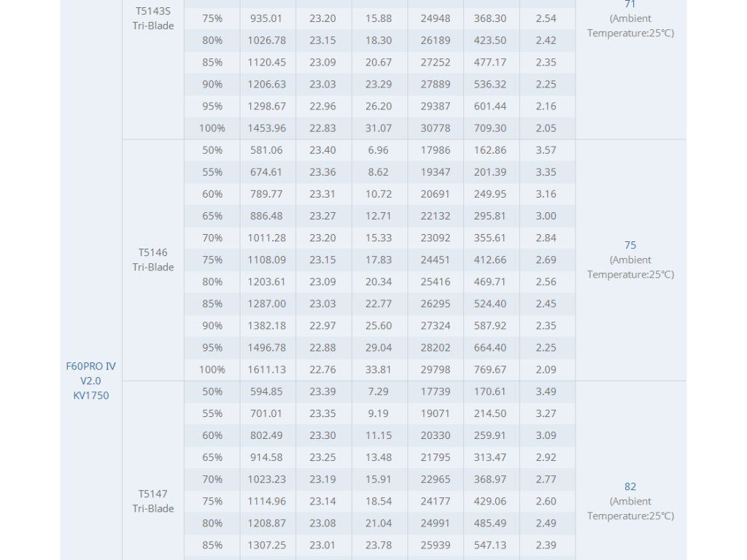Select the T5147 Tri-Blade propeller cell

tap(153, 501)
